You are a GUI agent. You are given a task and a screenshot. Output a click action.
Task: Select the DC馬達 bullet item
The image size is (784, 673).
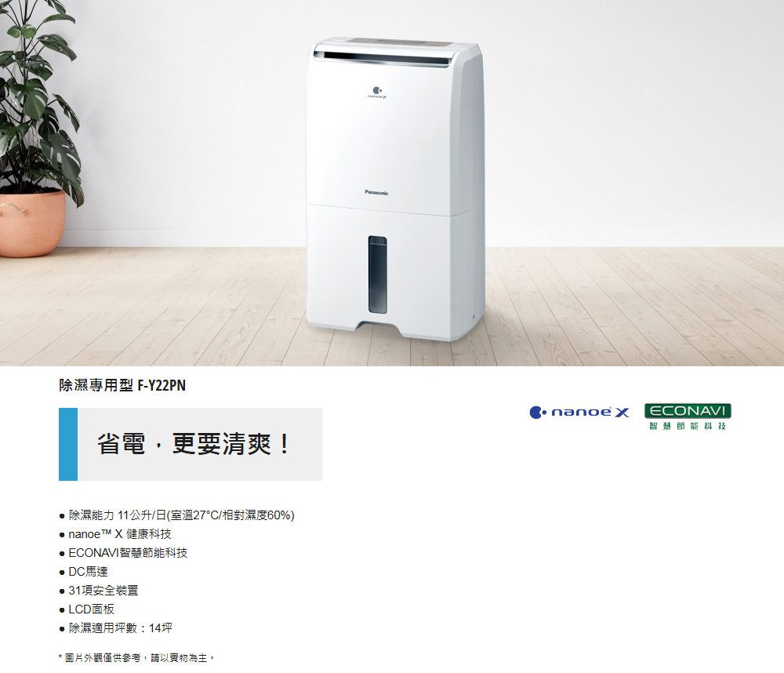[x=84, y=572]
